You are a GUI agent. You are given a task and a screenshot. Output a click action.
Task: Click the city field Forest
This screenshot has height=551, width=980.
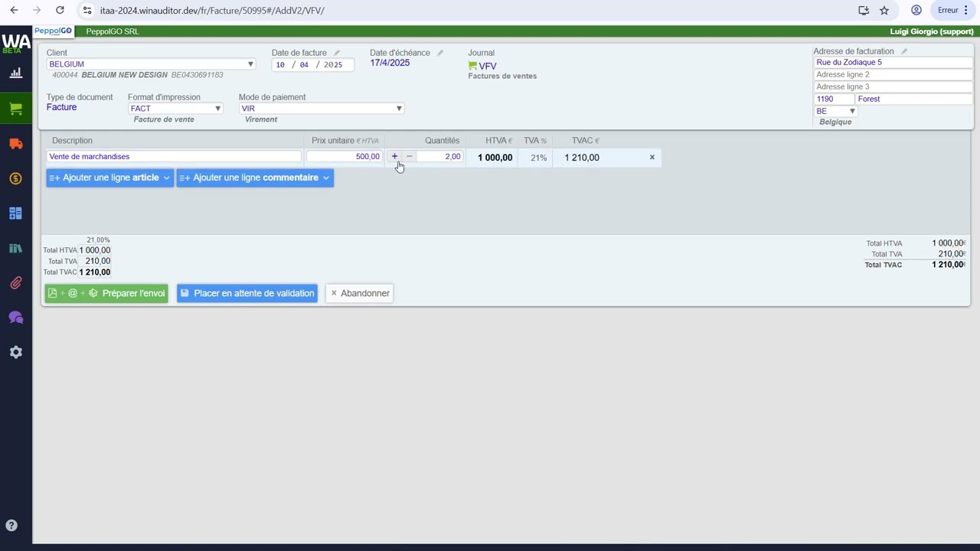914,99
